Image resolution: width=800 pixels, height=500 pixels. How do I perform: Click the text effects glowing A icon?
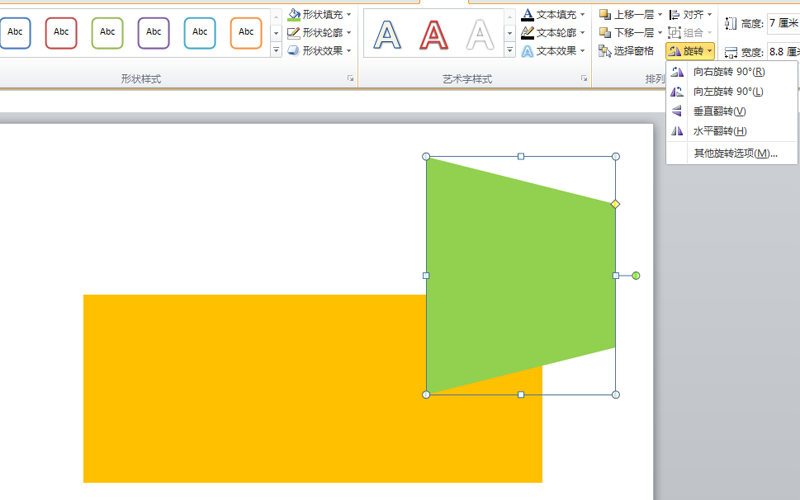point(528,51)
